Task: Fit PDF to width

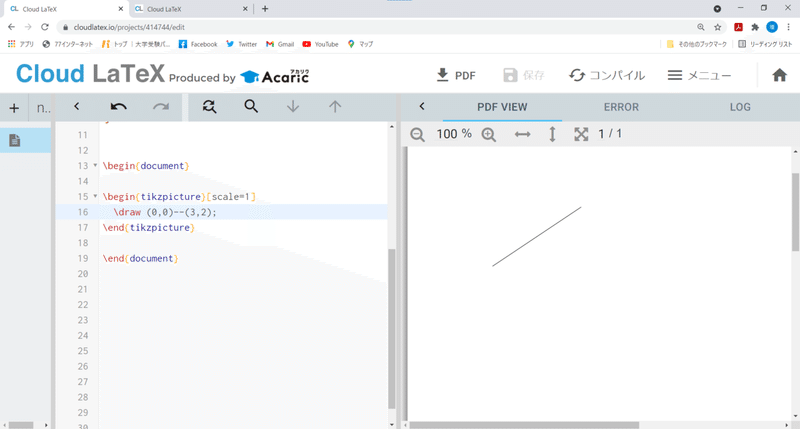Action: pyautogui.click(x=522, y=134)
